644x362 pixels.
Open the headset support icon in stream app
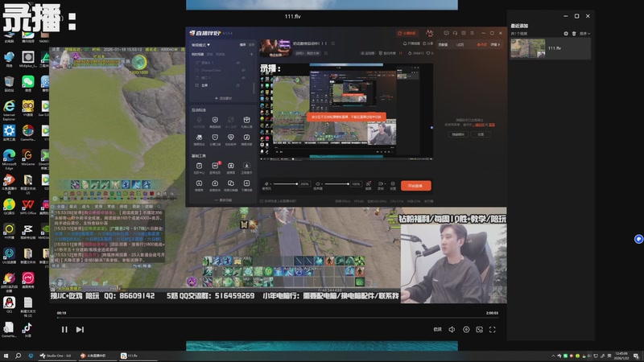click(x=455, y=33)
